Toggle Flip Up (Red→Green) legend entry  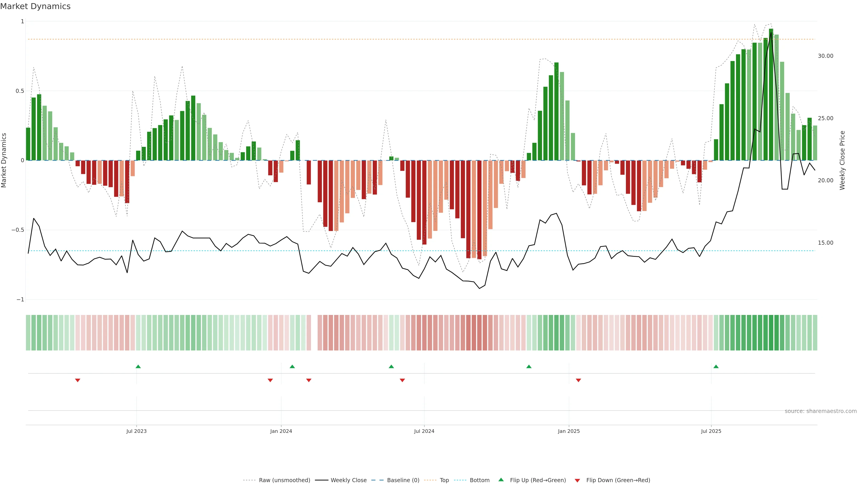click(x=538, y=480)
